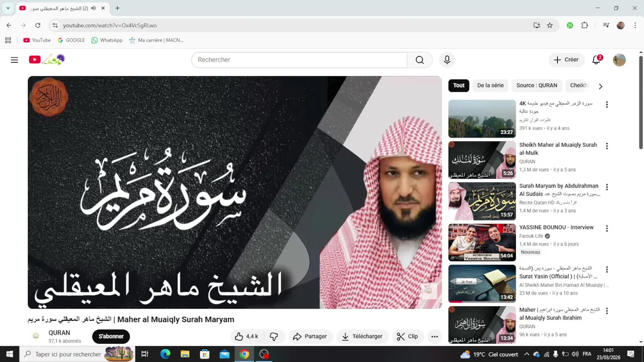This screenshot has height=362, width=644.
Task: Open site information icon in address bar
Action: (55, 25)
